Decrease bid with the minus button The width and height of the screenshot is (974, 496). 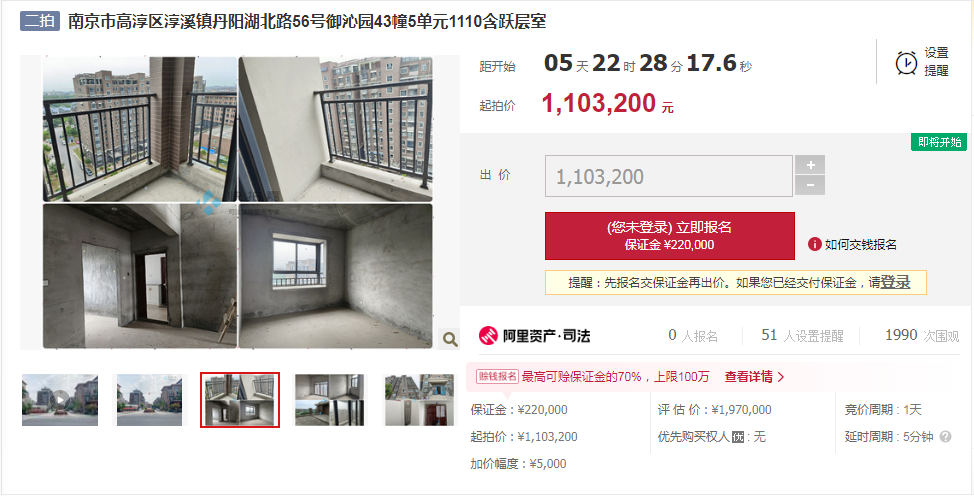(x=810, y=185)
